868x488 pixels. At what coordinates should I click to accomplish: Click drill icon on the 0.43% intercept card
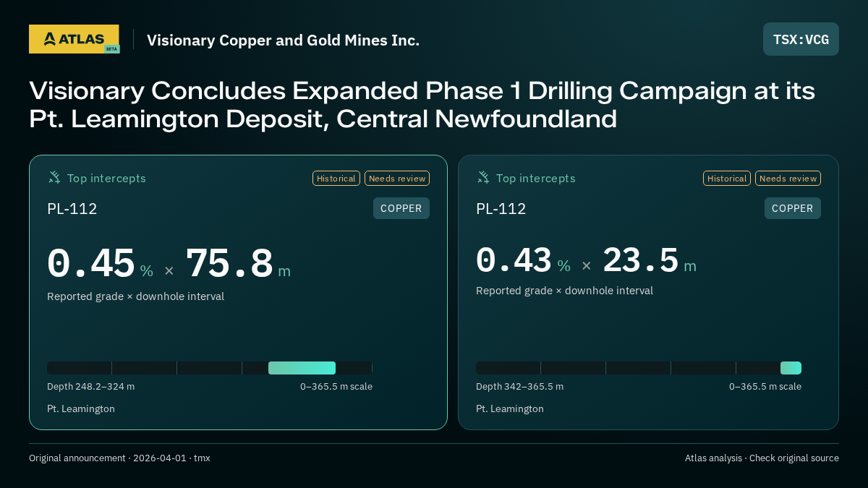483,177
